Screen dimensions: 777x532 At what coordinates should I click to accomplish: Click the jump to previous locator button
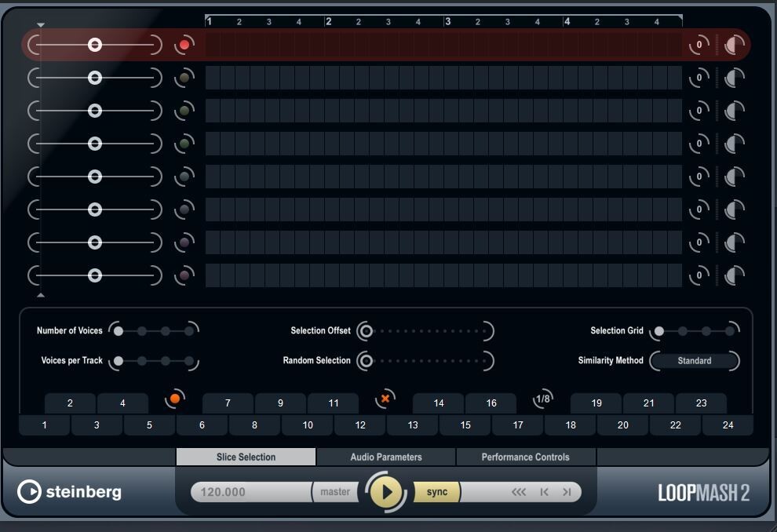(x=544, y=492)
